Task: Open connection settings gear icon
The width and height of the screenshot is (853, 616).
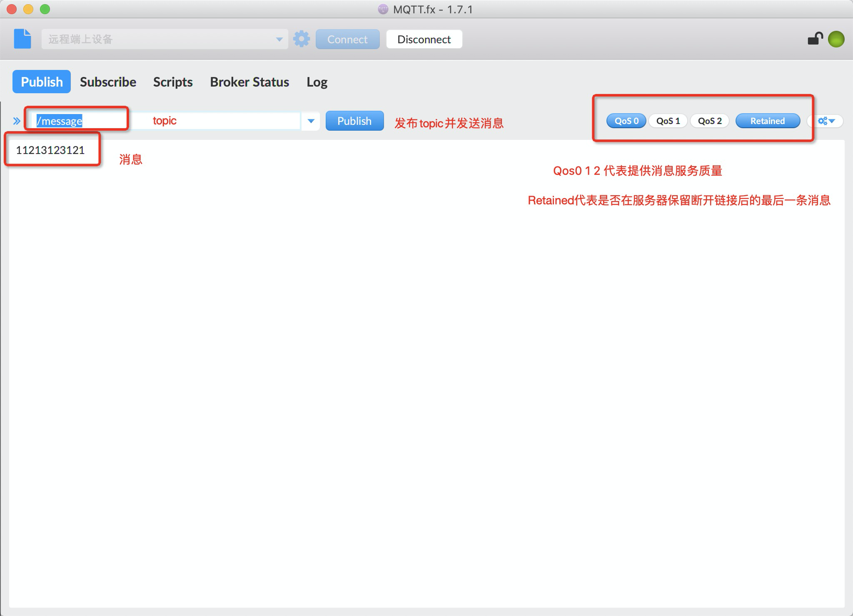Action: coord(302,39)
